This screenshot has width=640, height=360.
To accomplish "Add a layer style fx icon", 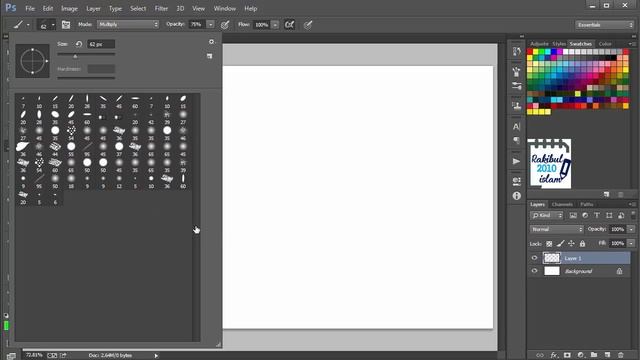I will point(553,355).
